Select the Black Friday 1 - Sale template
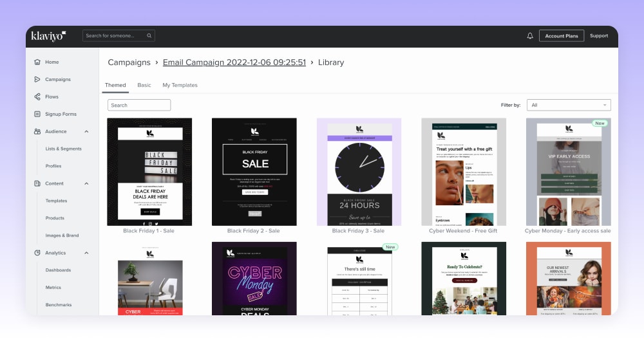This screenshot has width=644, height=341. coord(149,172)
